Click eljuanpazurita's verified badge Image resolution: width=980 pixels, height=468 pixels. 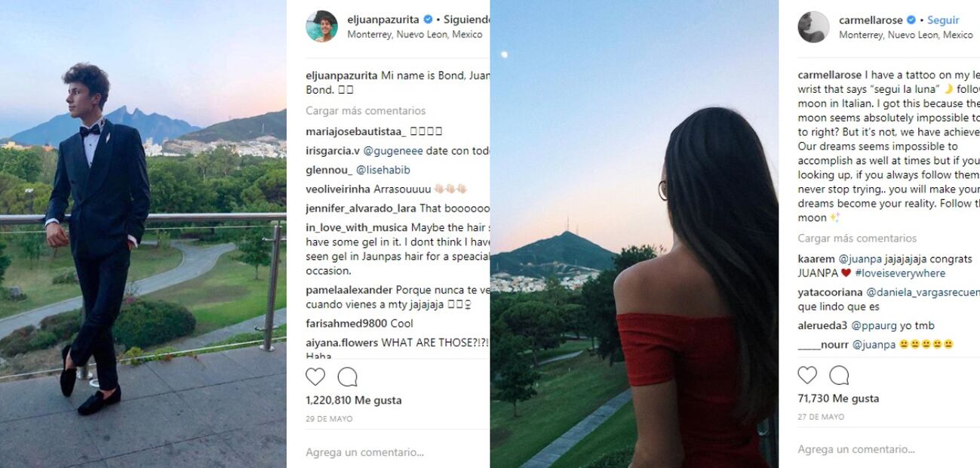tap(429, 20)
